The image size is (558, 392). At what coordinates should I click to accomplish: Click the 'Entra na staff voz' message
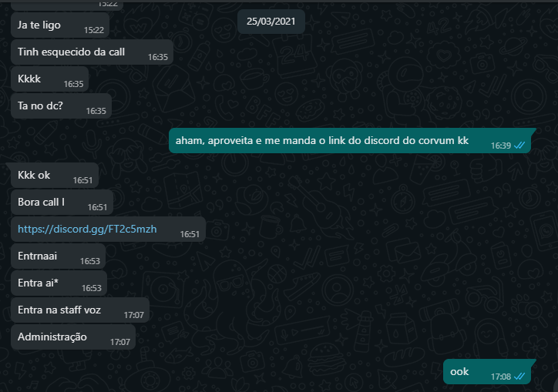coord(80,310)
